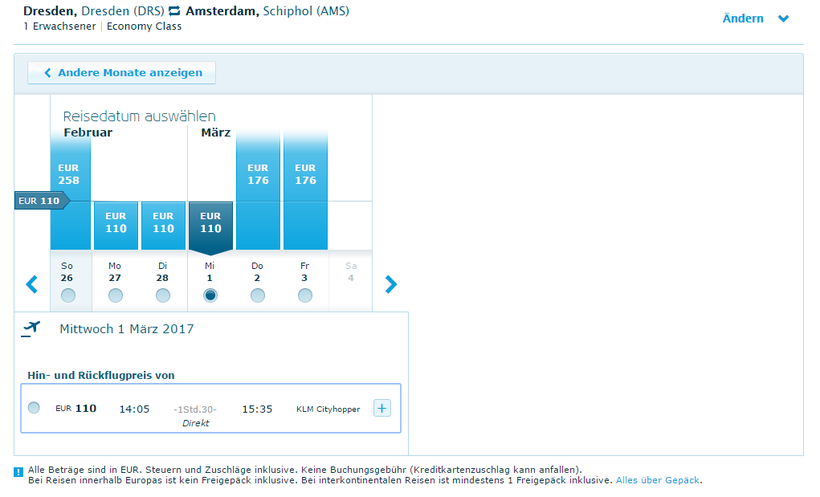The height and width of the screenshot is (497, 820).
Task: Choose the EUR 110 price bar above Mo 27
Action: (116, 225)
